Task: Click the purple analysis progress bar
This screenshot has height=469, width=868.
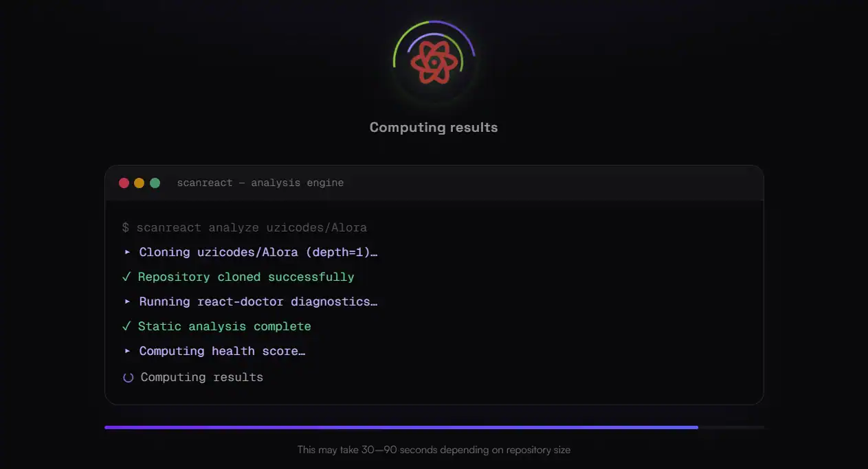Action: click(434, 427)
